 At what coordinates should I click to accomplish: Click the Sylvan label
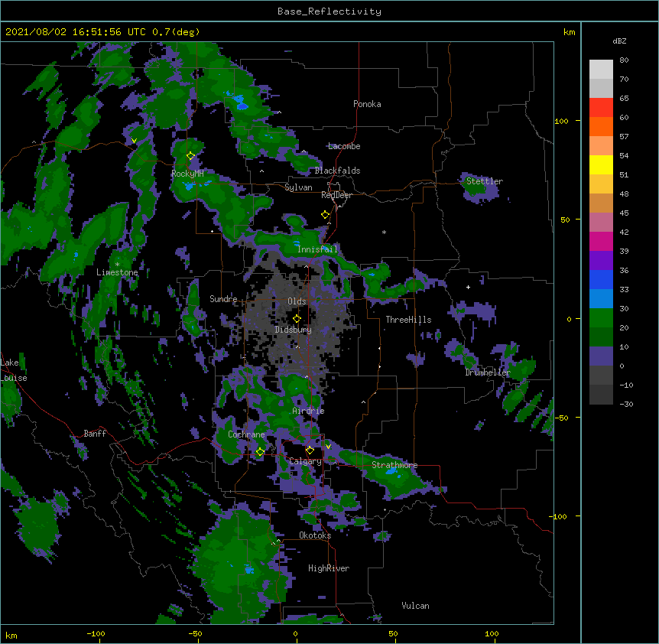pyautogui.click(x=298, y=187)
